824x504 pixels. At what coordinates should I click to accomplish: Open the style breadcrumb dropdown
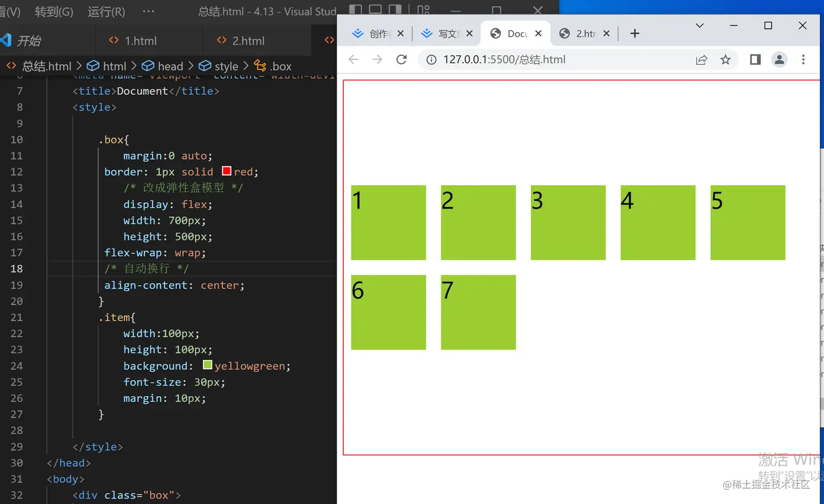(219, 66)
